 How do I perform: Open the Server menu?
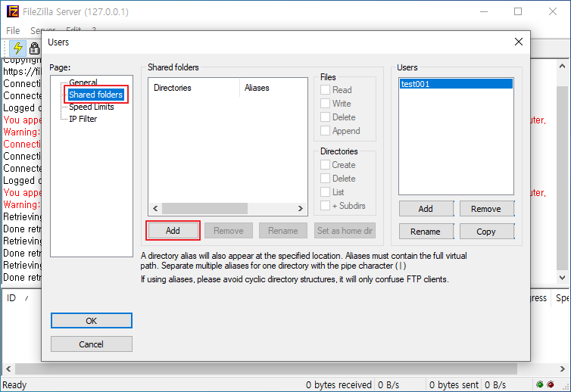42,30
